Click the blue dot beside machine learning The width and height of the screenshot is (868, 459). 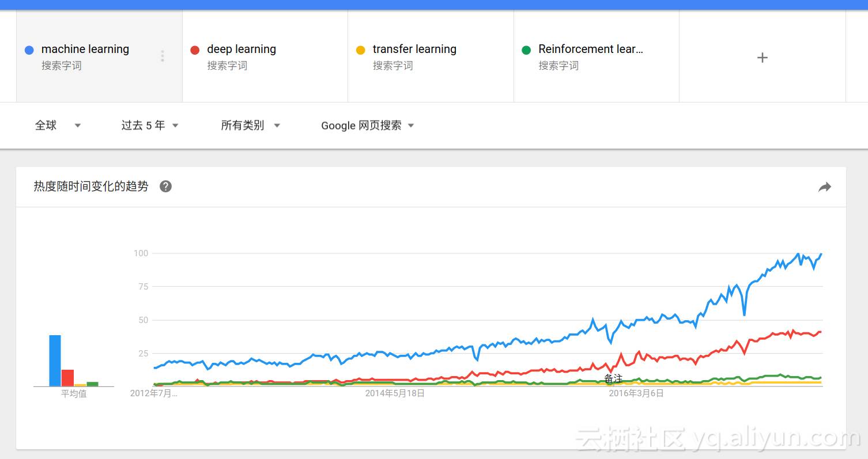click(x=29, y=50)
